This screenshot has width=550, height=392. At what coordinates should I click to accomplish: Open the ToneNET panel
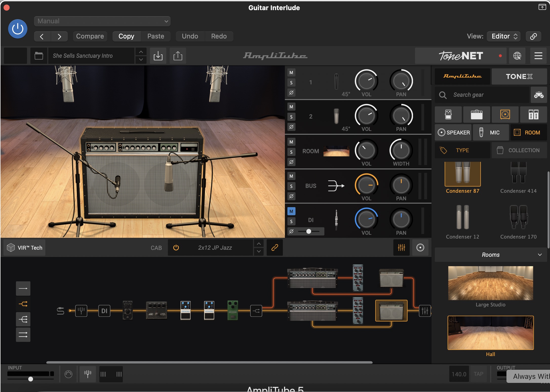click(x=461, y=56)
